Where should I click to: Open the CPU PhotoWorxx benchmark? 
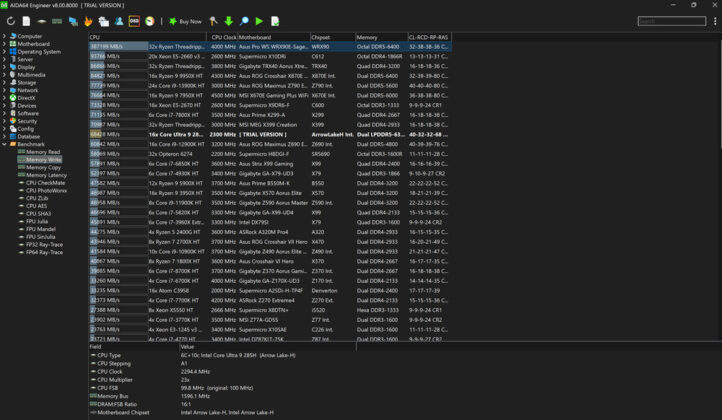(x=46, y=191)
